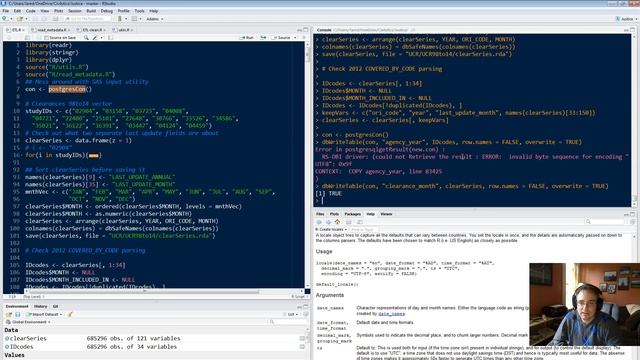Screen dimensions: 640x360
Task: Click highlighted postgresCon on line 7
Action: tap(67, 89)
